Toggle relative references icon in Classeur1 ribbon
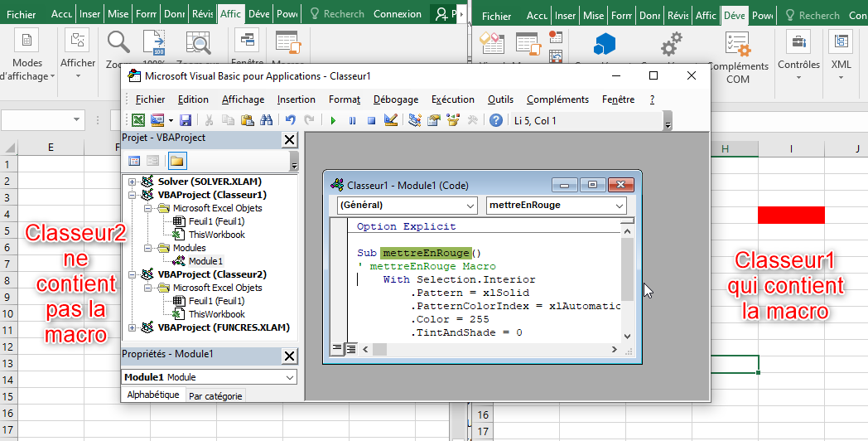This screenshot has width=868, height=441. pyautogui.click(x=556, y=56)
